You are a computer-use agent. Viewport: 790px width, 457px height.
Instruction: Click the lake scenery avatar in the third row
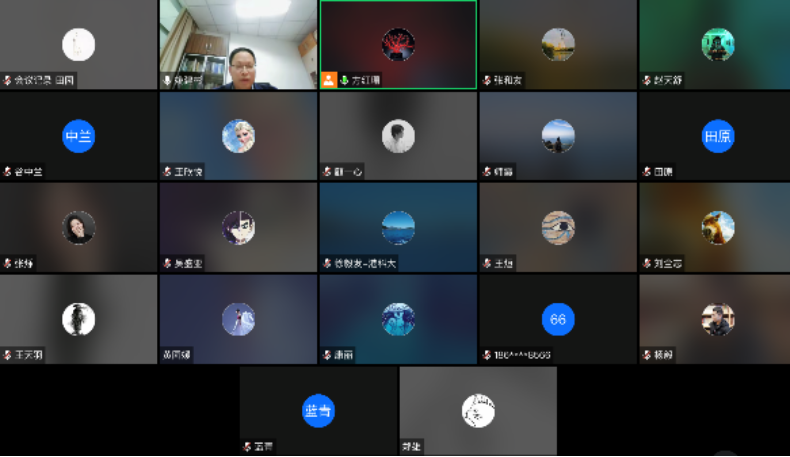click(398, 228)
